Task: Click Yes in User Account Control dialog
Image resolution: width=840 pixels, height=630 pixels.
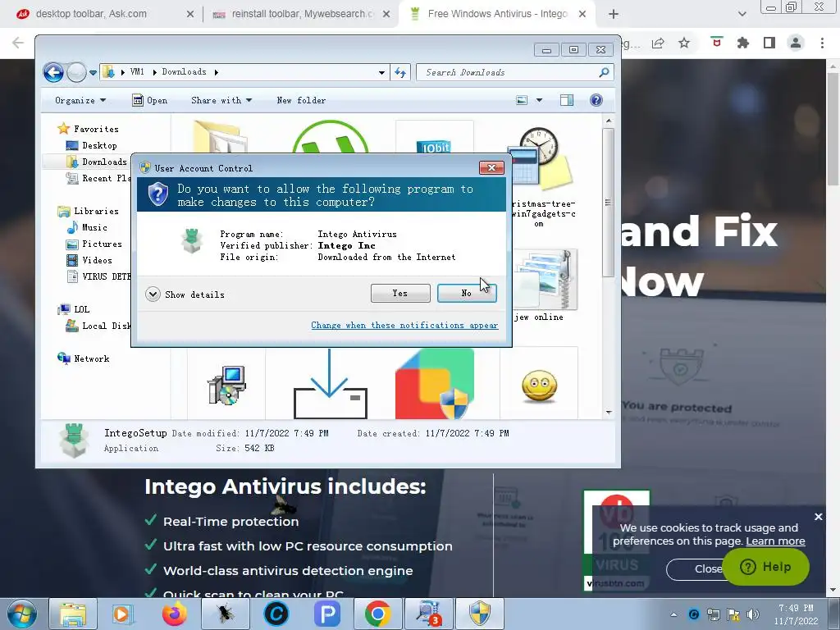Action: [400, 293]
